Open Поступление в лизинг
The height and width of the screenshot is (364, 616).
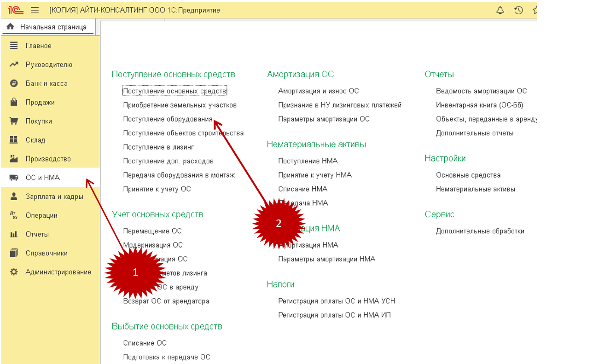tap(158, 147)
